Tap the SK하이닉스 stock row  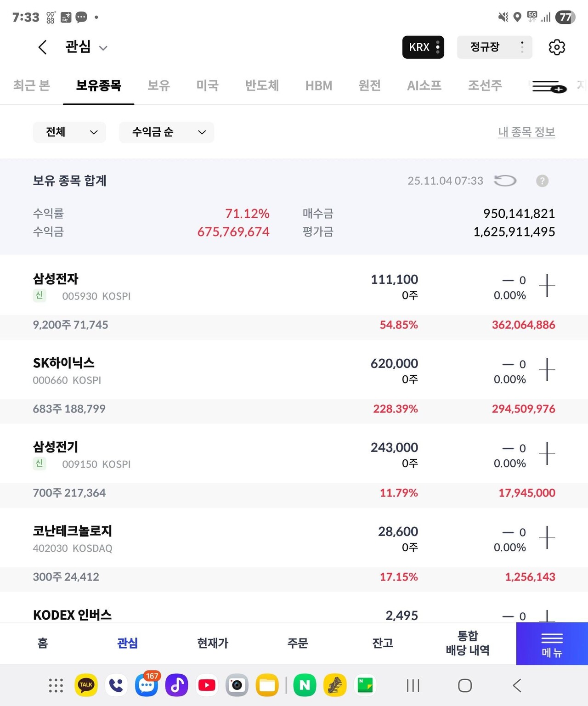tap(184, 370)
